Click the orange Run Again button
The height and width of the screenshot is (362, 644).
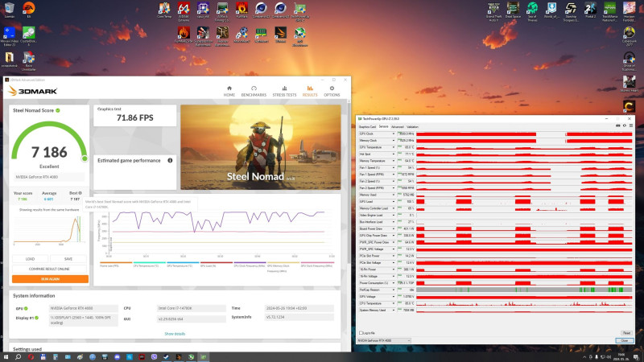(50, 279)
